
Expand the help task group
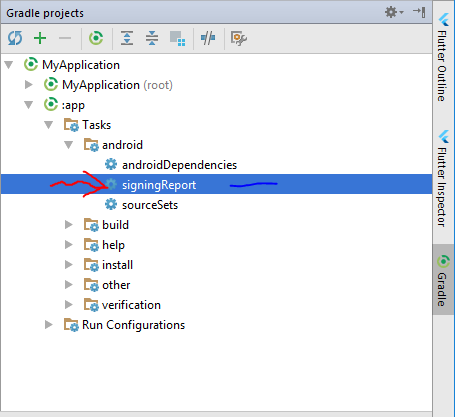69,245
